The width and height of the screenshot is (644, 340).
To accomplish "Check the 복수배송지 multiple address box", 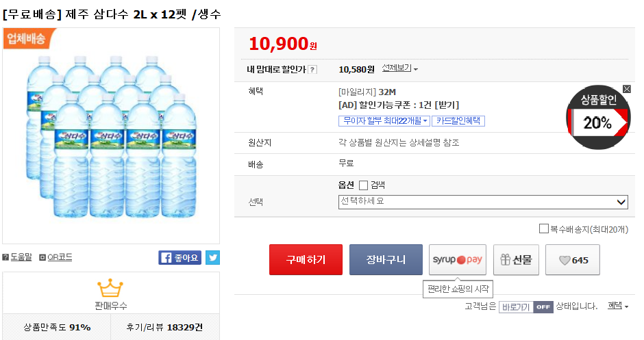I will point(544,229).
